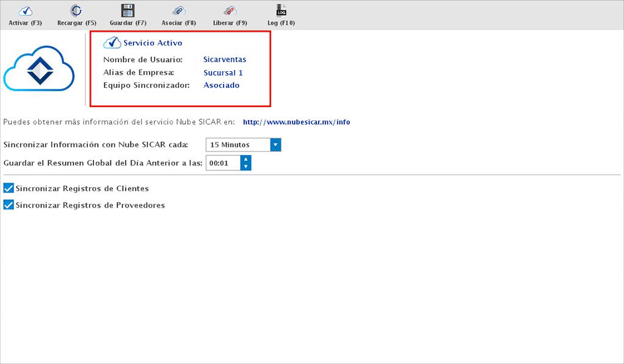Open the Log (F10) file icon
The height and width of the screenshot is (364, 624).
(281, 10)
